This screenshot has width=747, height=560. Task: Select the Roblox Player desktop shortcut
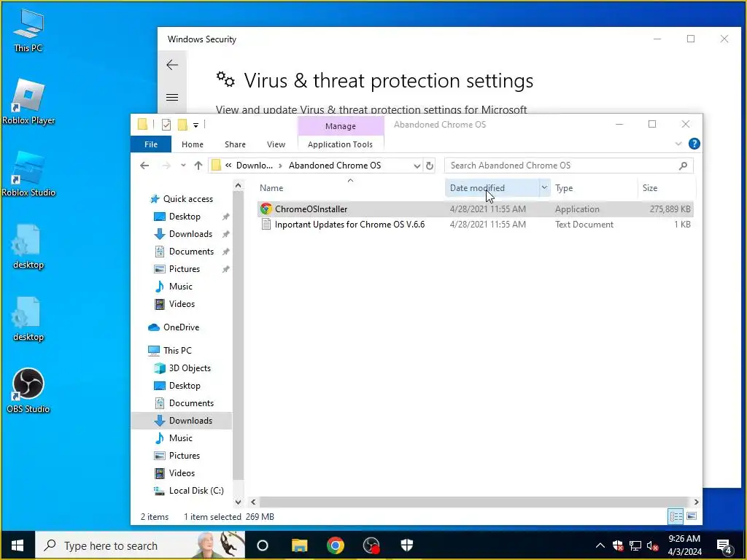28,101
